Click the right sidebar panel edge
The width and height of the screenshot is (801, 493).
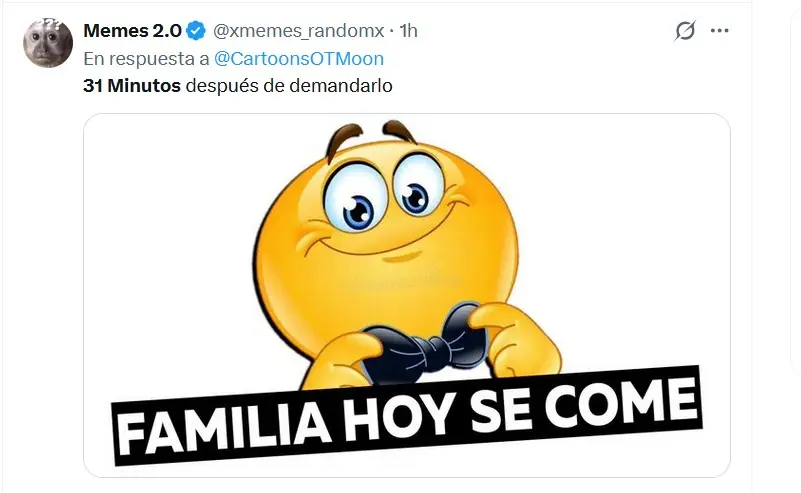click(795, 184)
